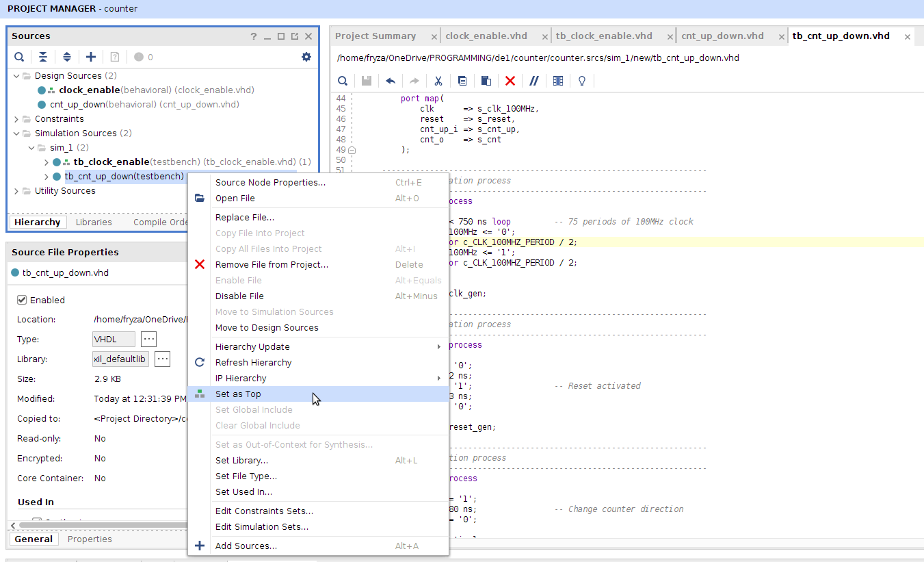Choose Set as Top from context menu
The width and height of the screenshot is (924, 562).
tap(318, 394)
